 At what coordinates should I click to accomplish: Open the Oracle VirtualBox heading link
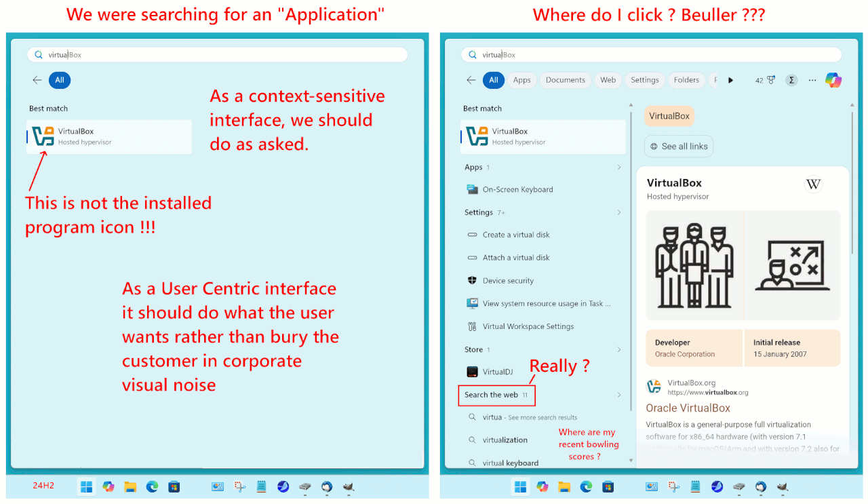point(688,408)
